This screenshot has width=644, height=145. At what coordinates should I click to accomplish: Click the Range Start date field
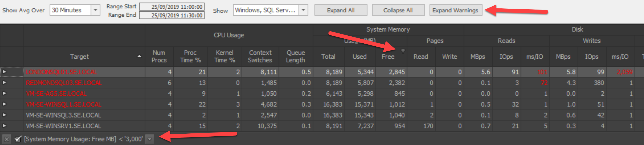[172, 7]
